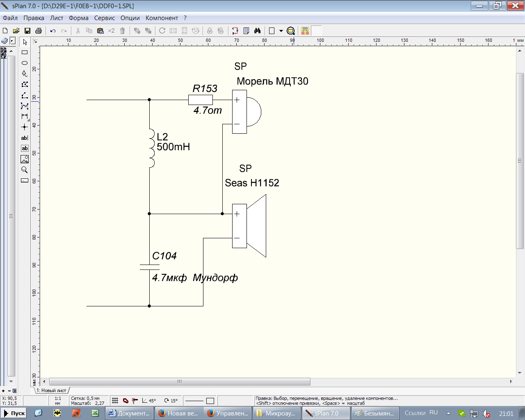
Task: Select the binoculars search icon
Action: [x=258, y=31]
